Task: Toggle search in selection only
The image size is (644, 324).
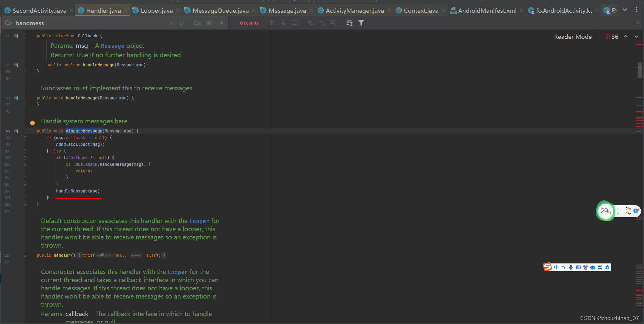Action: (x=295, y=23)
